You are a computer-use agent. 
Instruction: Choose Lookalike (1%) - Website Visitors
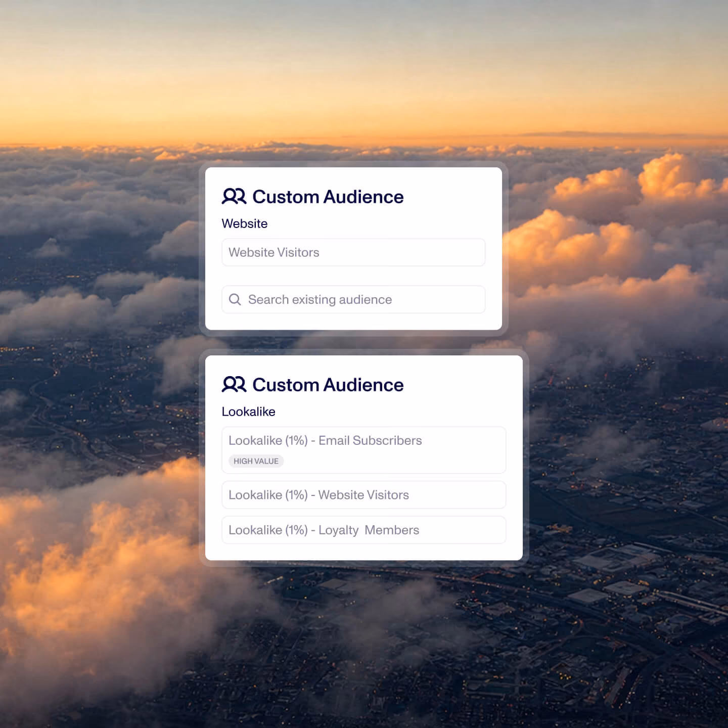[363, 494]
